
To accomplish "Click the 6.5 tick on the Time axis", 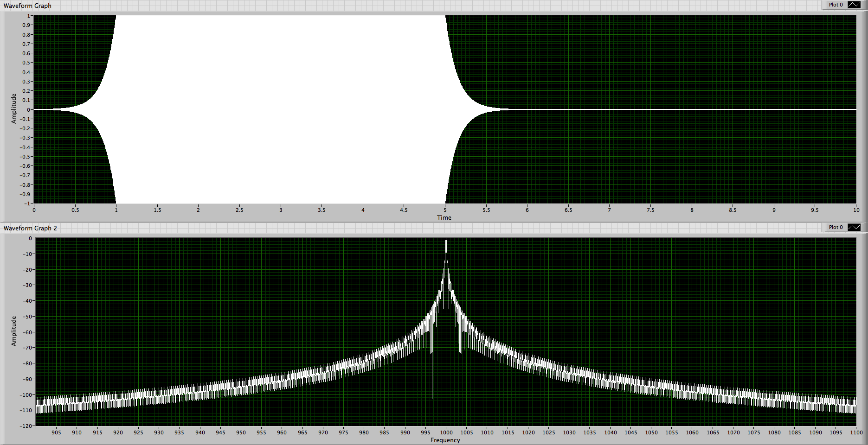I will click(x=568, y=210).
